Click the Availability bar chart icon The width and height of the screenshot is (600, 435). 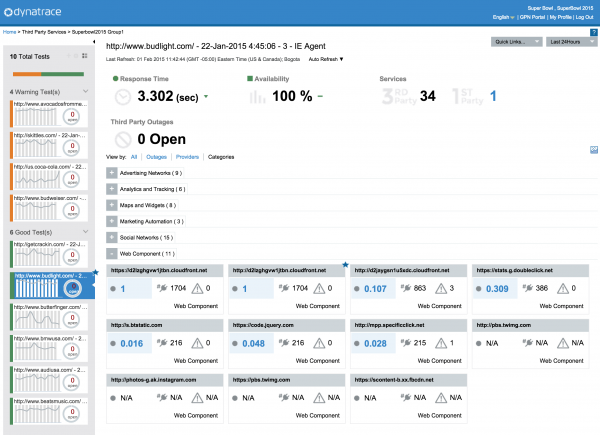click(x=257, y=97)
